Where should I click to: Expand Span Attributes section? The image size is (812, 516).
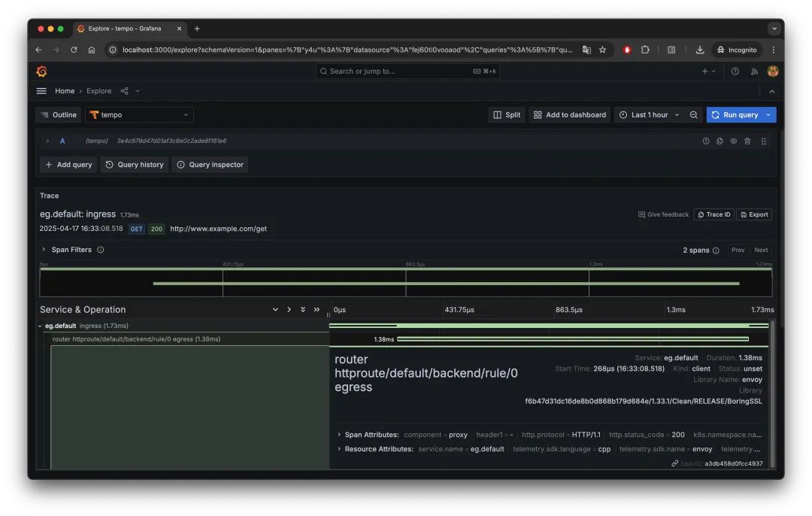point(339,435)
